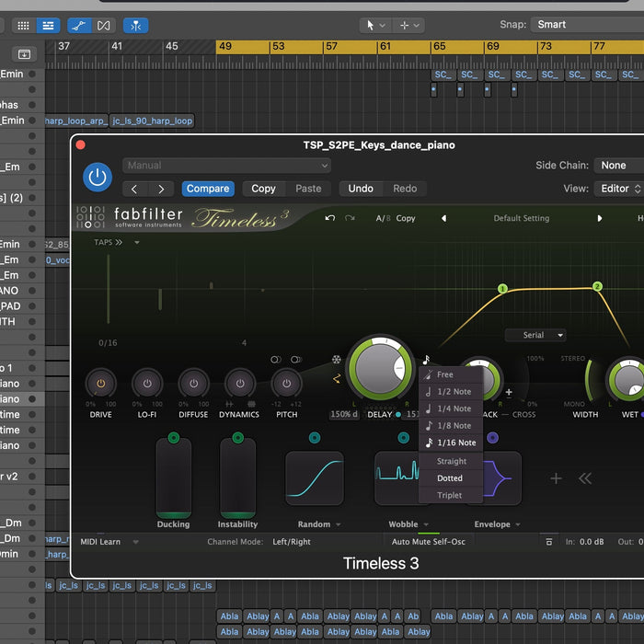This screenshot has width=644, height=644.
Task: Click the Instability modulation source dot
Action: click(237, 437)
